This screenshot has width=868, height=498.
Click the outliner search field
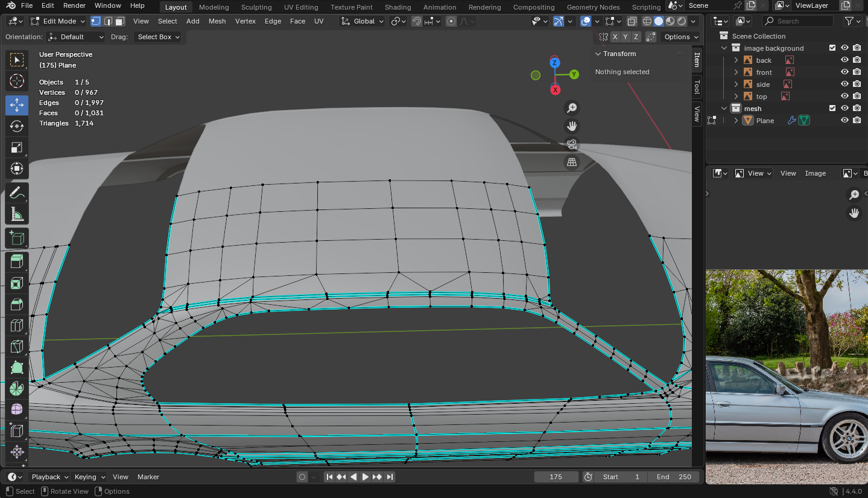(x=797, y=21)
